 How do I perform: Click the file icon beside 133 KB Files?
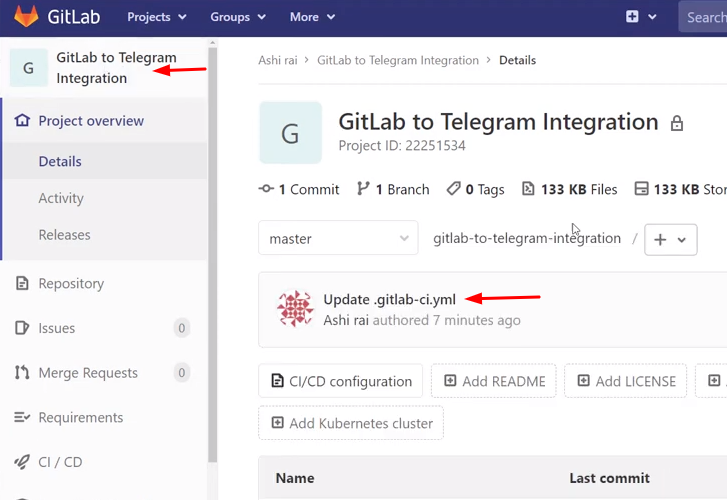(x=528, y=188)
